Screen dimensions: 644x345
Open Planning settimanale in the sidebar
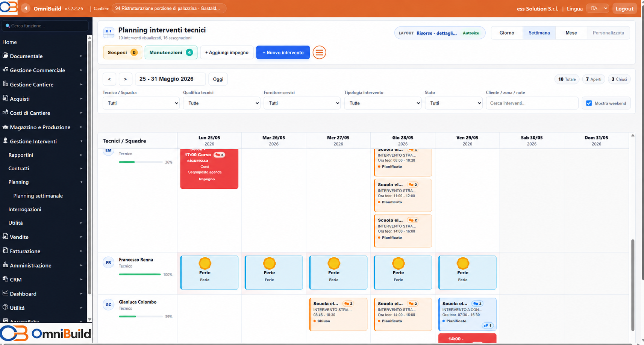[38, 196]
